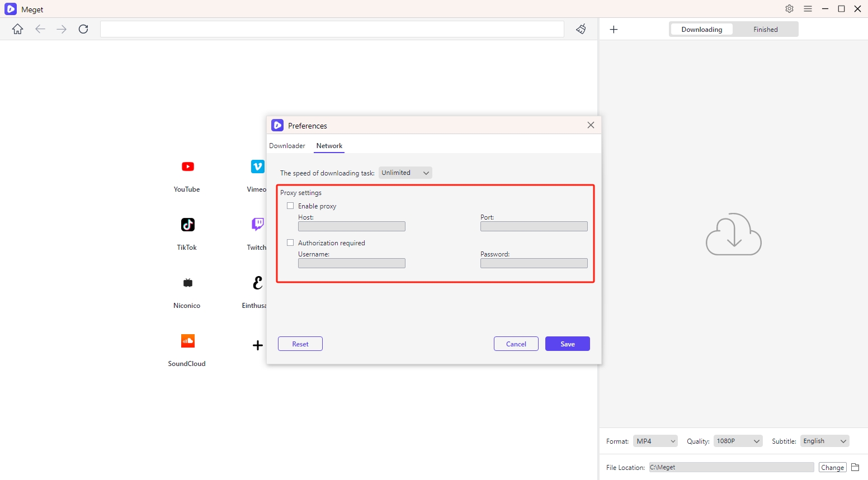This screenshot has width=868, height=480.
Task: Open file location folder icon
Action: click(x=855, y=467)
